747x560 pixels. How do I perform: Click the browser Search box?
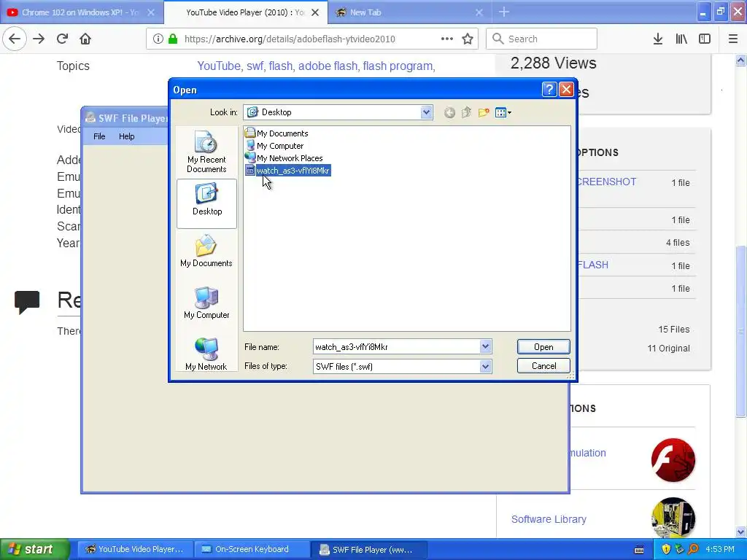(541, 39)
